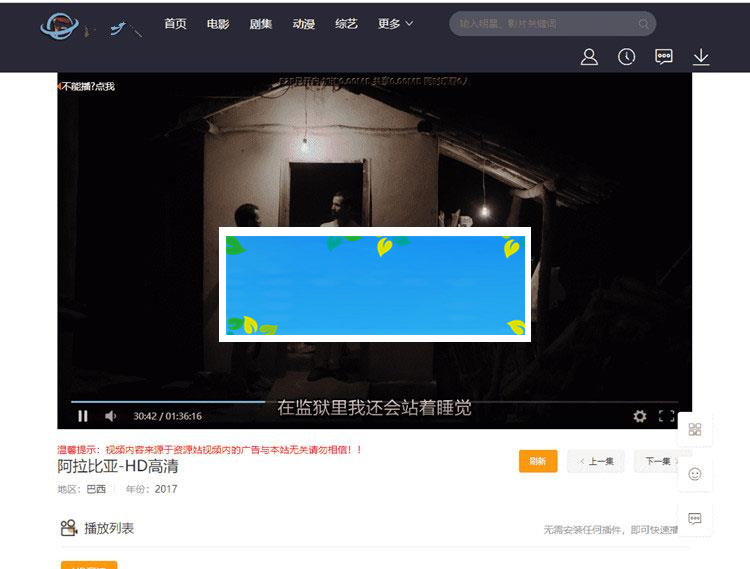Click the orange 刷新 refresh button
The width and height of the screenshot is (750, 569).
tap(537, 461)
